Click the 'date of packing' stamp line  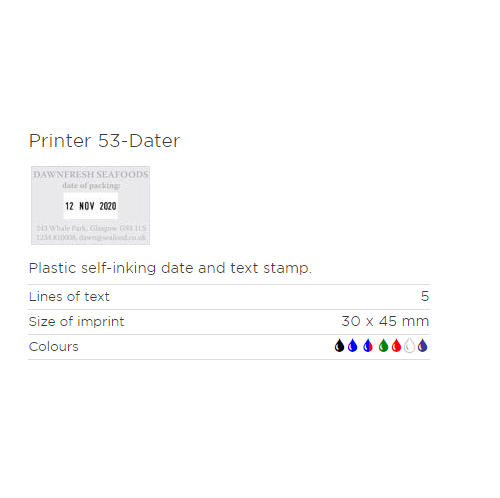(91, 185)
